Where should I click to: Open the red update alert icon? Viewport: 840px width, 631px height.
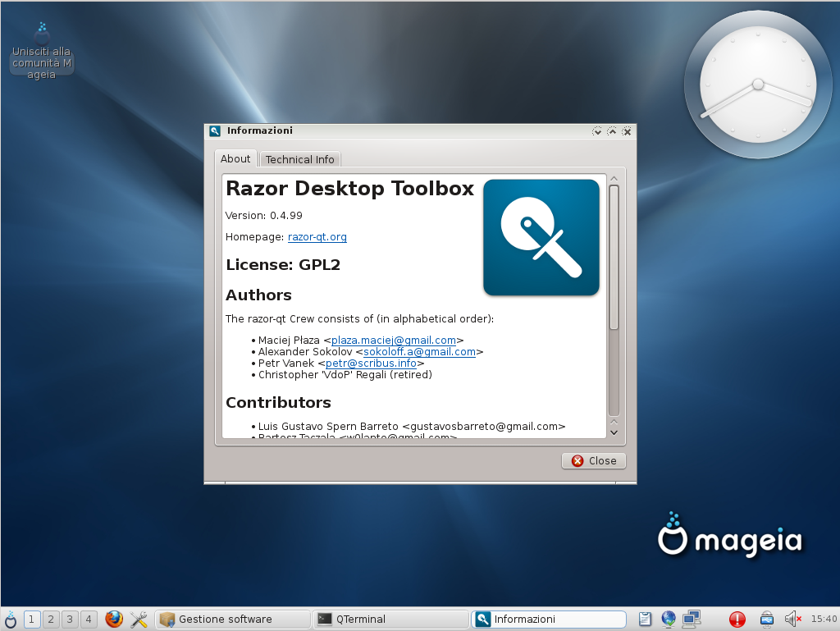click(x=737, y=620)
